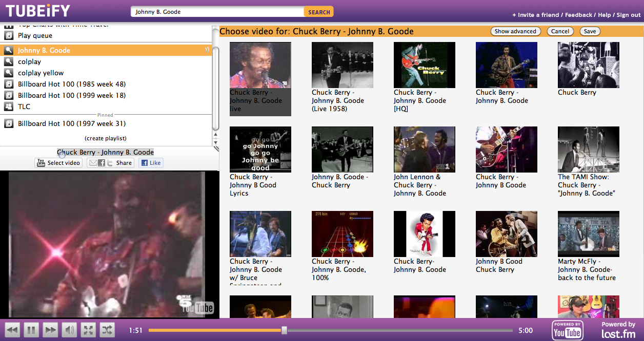Viewport: 644px width, 341px height.
Task: Open the Powered by last.fm logo
Action: coord(618,330)
